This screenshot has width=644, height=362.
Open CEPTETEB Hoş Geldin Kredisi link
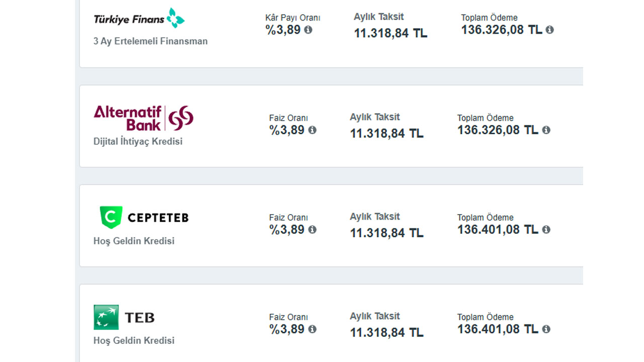click(x=134, y=241)
